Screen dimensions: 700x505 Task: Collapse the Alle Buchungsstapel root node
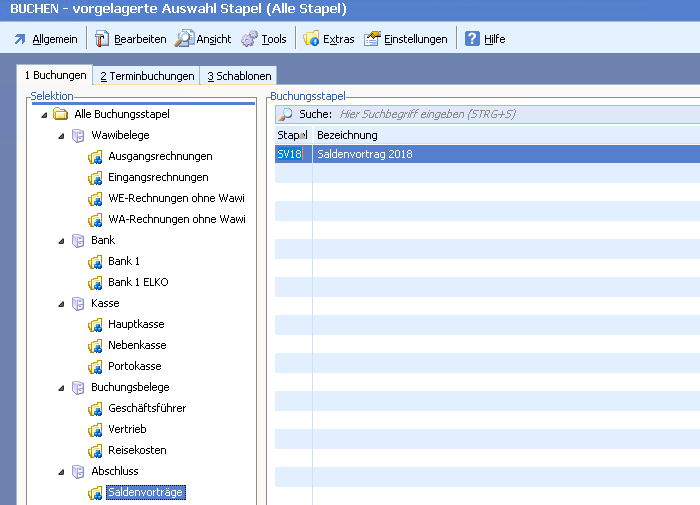point(44,115)
